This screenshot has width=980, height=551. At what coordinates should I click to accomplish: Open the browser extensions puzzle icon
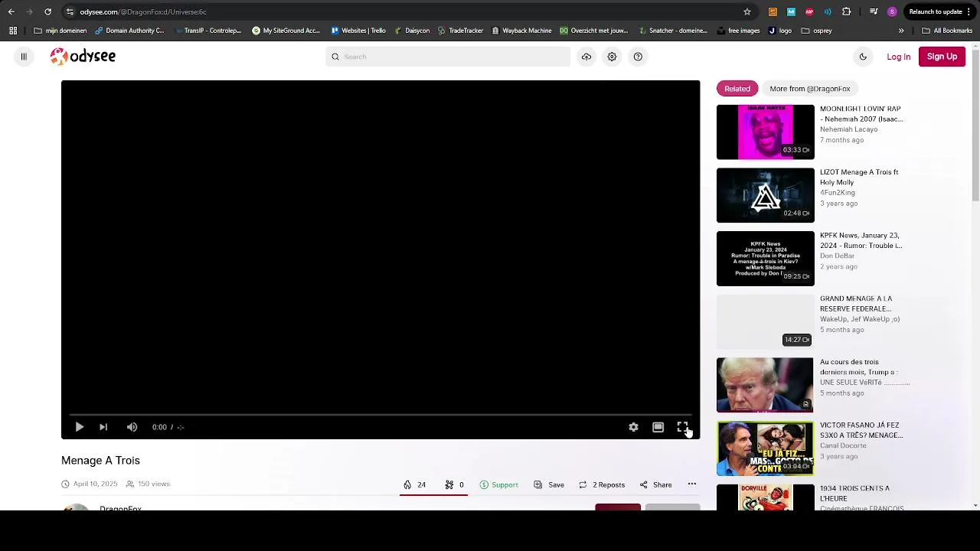846,11
